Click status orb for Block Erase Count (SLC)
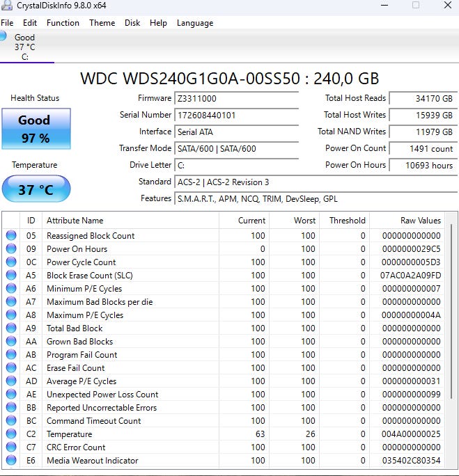 click(11, 275)
